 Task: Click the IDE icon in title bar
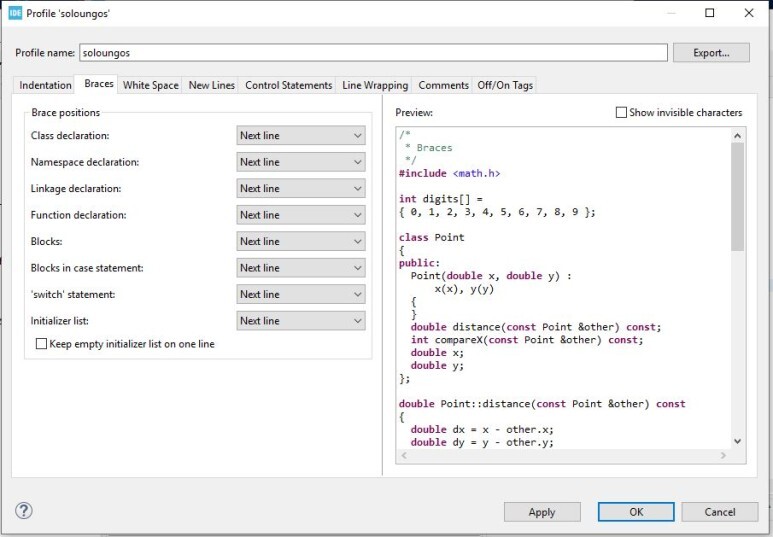tap(15, 13)
